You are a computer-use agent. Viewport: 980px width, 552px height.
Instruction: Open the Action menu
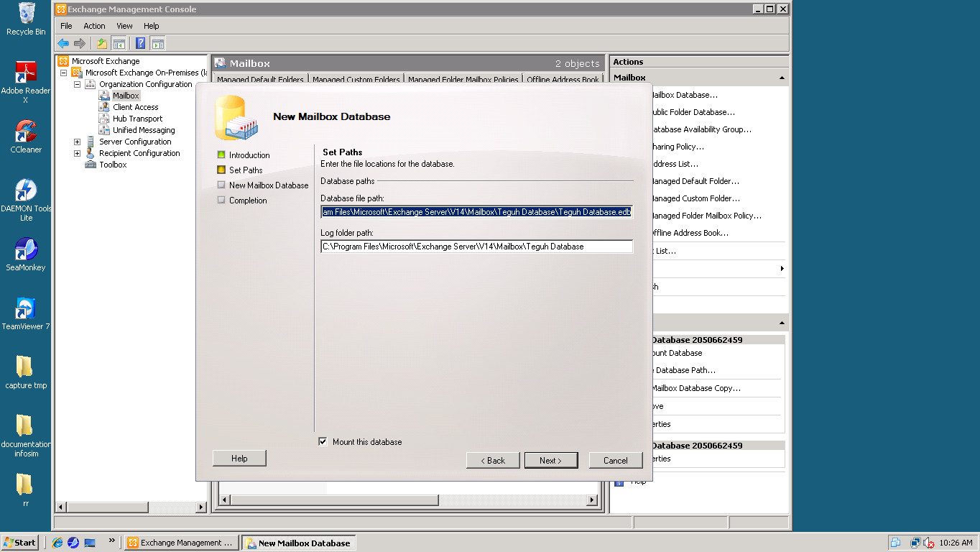coord(94,26)
